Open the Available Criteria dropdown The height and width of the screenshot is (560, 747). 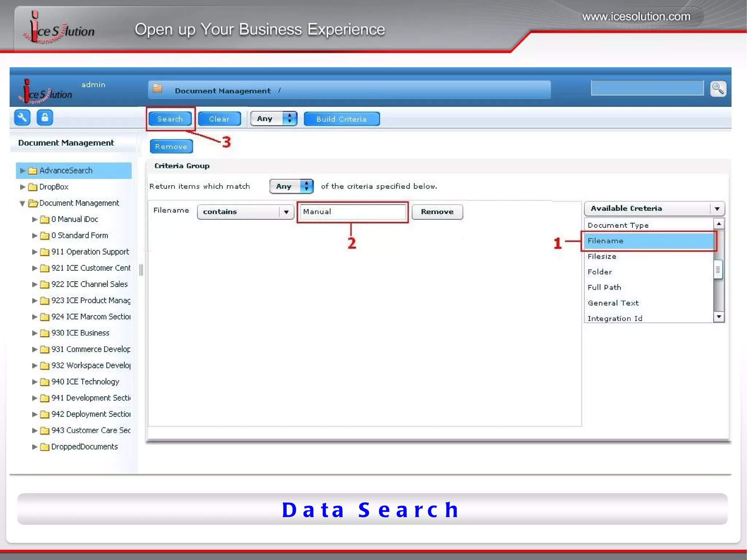point(717,209)
